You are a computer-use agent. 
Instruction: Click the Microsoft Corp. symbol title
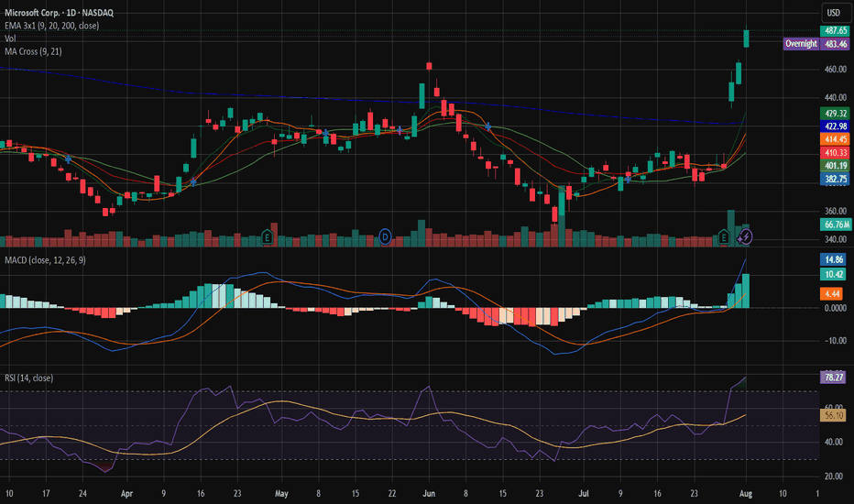pos(59,13)
